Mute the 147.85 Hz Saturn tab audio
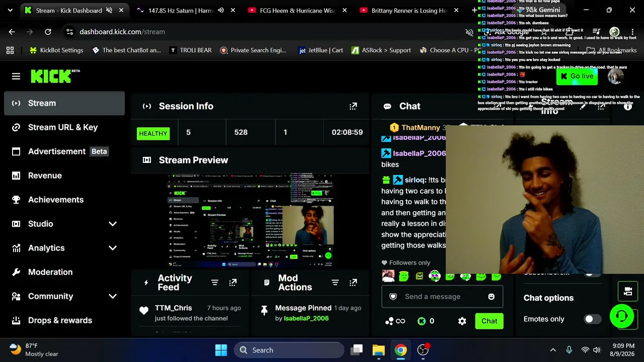 point(220,10)
